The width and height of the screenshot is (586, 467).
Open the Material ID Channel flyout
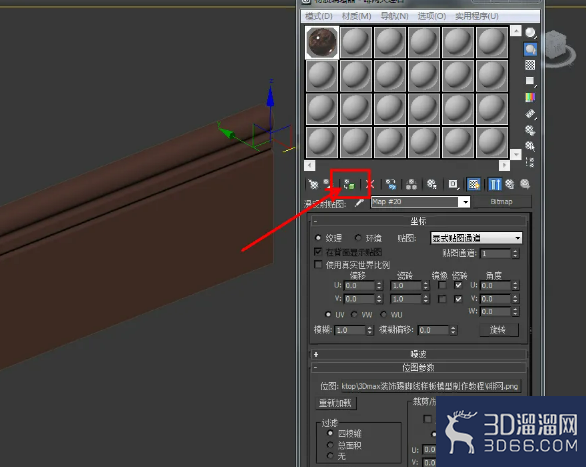pos(453,184)
